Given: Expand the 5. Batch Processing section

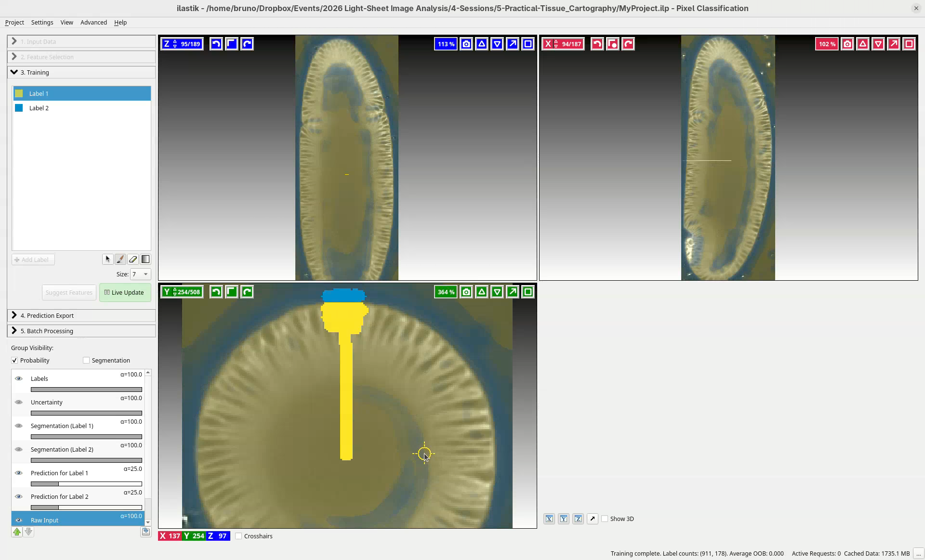Looking at the screenshot, I should coord(47,331).
